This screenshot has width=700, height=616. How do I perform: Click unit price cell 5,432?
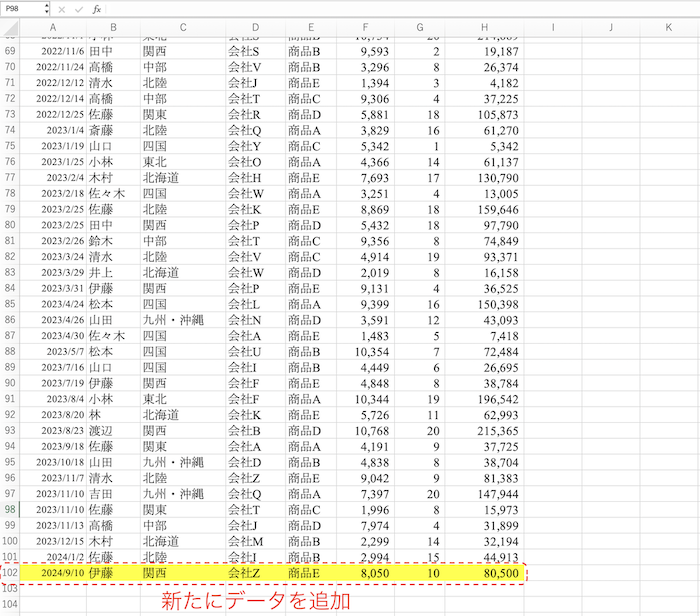tap(365, 225)
